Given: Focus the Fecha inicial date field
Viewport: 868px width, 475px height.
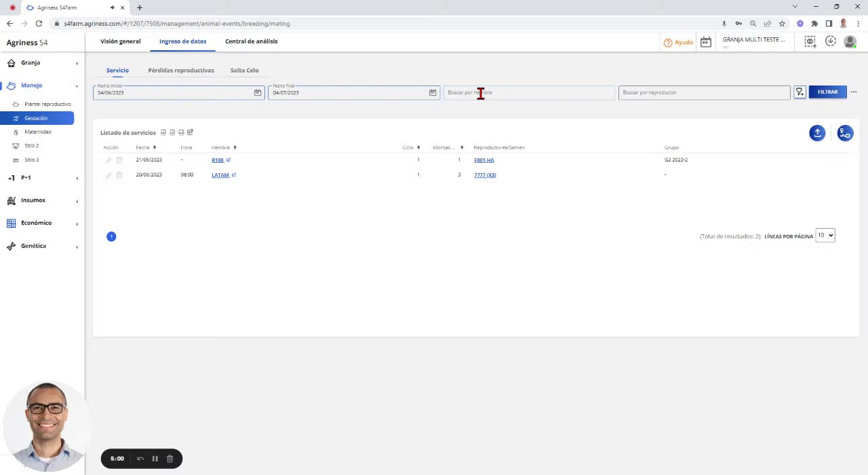Looking at the screenshot, I should (x=178, y=92).
